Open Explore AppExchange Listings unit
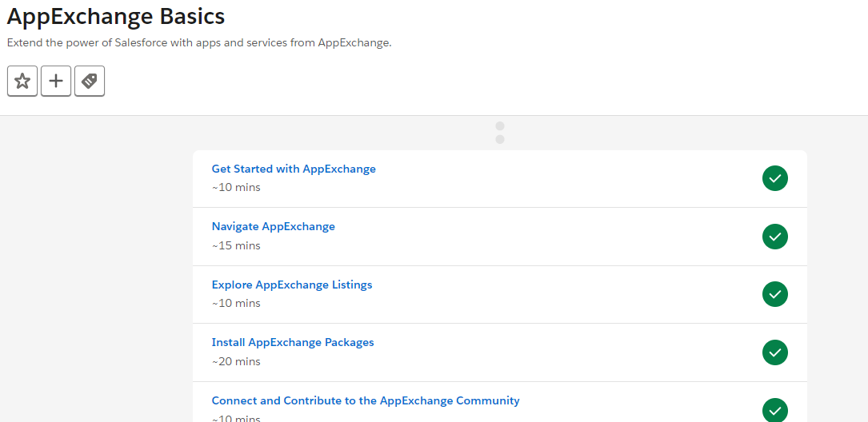868x422 pixels. pos(292,285)
